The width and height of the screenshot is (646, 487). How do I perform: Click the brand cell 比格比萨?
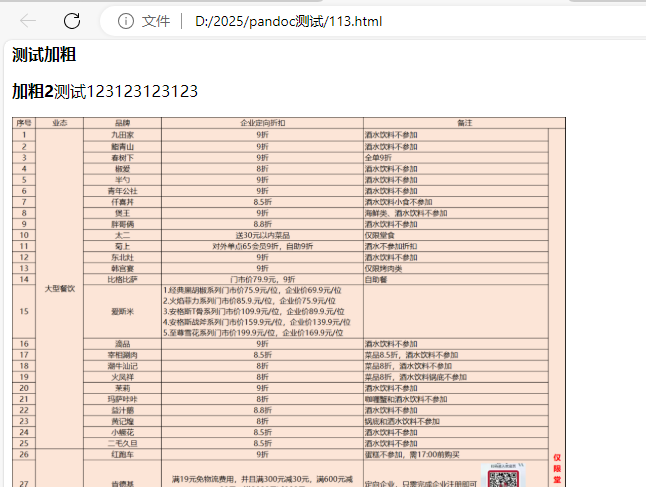click(122, 279)
